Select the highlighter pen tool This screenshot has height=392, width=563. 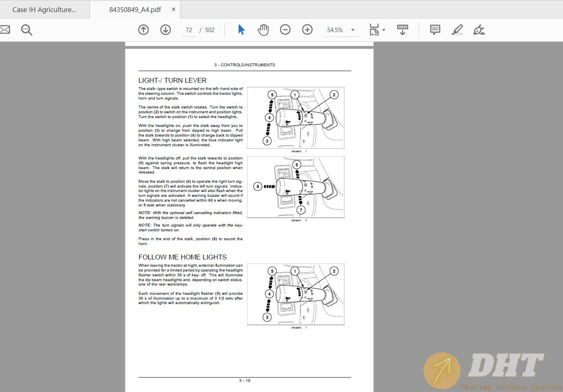[x=457, y=30]
